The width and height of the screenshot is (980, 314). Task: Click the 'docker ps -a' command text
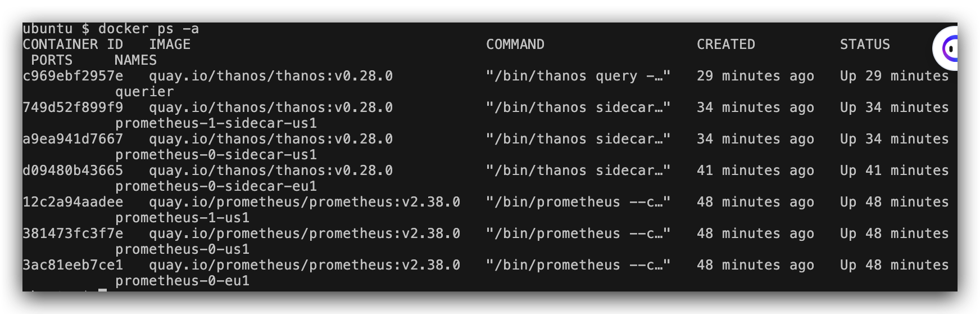[x=148, y=29]
